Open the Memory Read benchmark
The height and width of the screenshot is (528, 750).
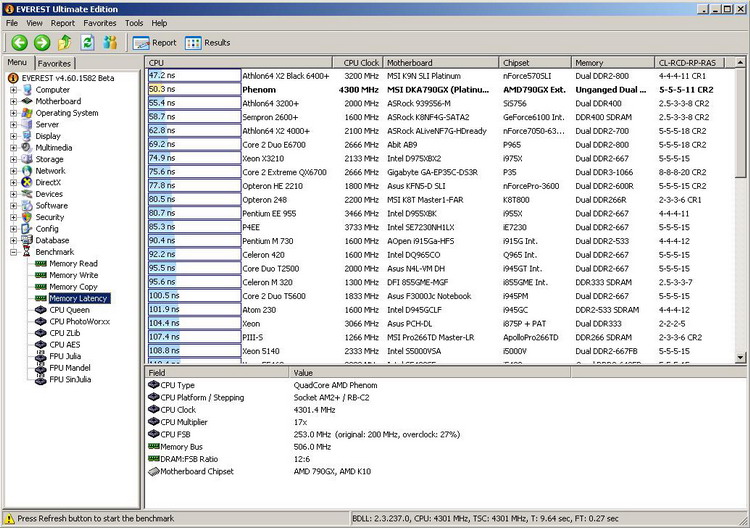tap(73, 264)
